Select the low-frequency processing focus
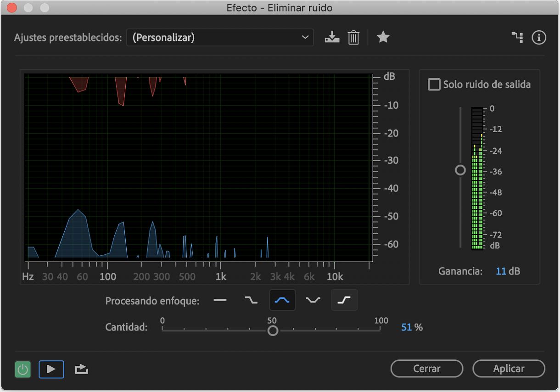This screenshot has height=392, width=560. coord(251,300)
